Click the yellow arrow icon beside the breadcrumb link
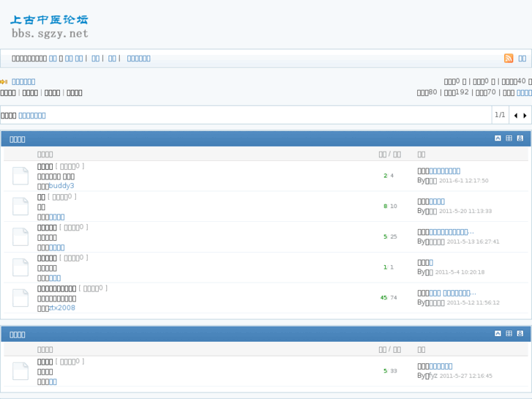The height and width of the screenshot is (399, 532). (4, 81)
